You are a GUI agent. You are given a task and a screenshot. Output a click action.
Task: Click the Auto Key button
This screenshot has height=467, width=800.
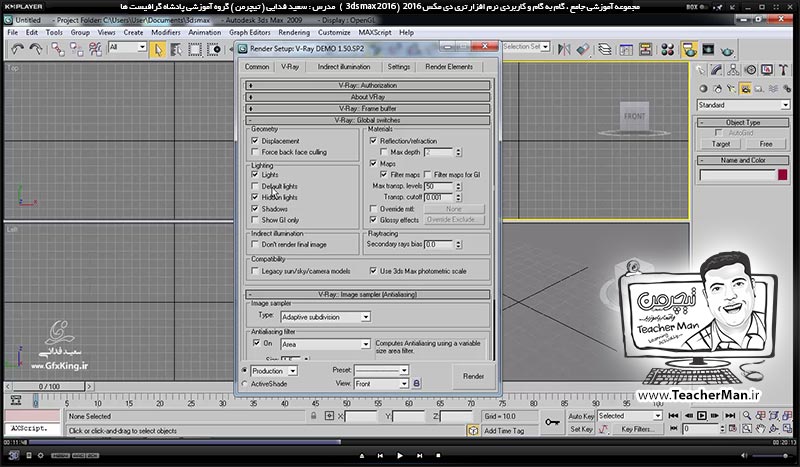[x=581, y=416]
